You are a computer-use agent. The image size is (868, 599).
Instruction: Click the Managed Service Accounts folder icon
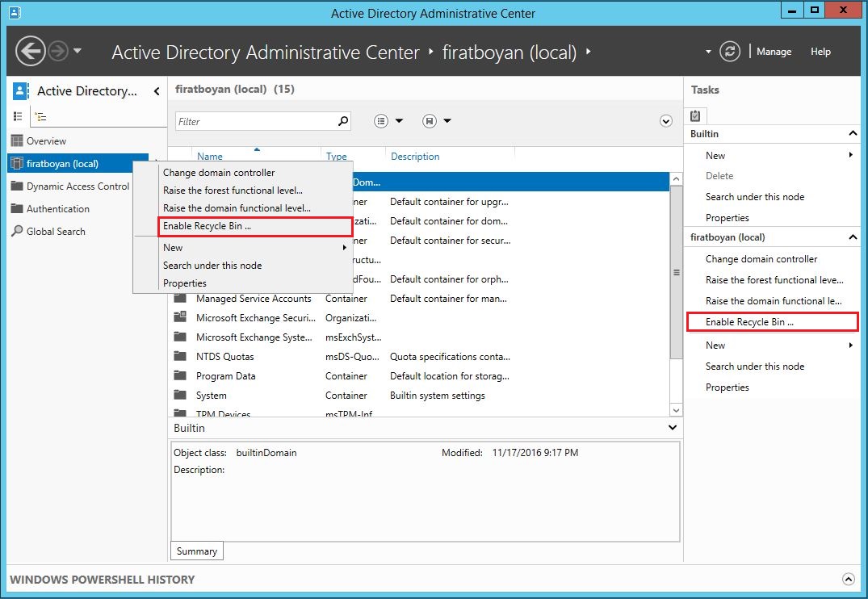click(180, 299)
